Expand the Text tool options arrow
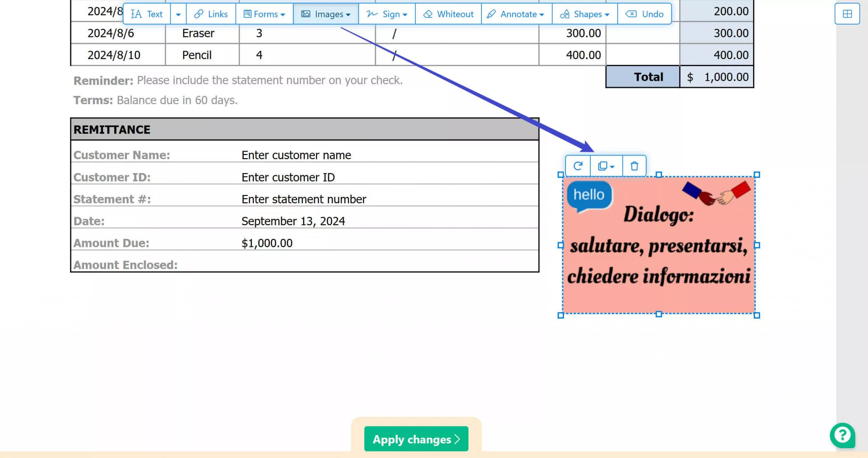868x458 pixels. 178,14
